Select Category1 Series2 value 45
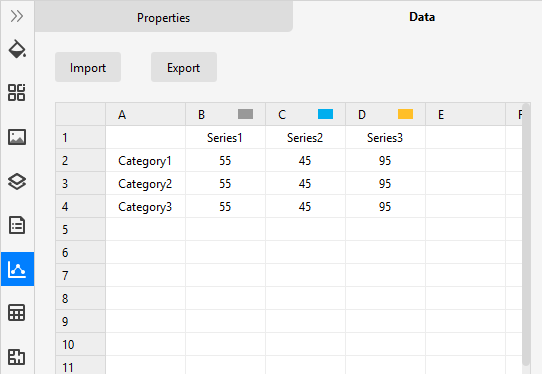The width and height of the screenshot is (542, 374). [305, 160]
